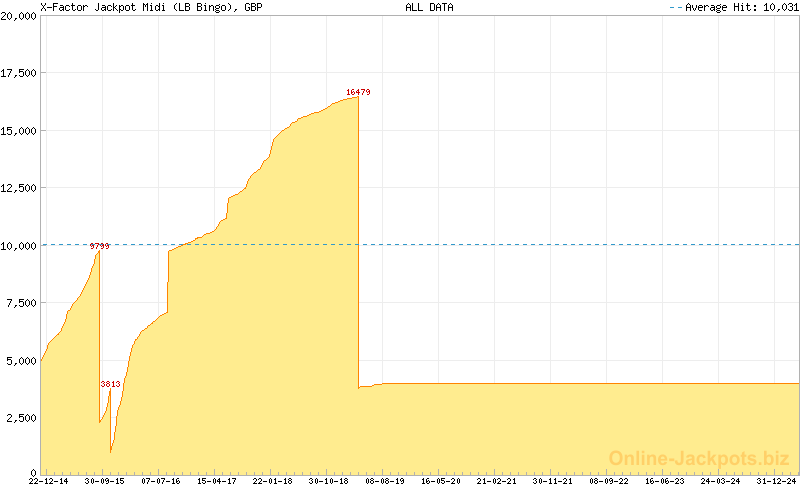Select the 30-09-15 date on the x-axis
This screenshot has height=490, width=800.
(x=104, y=481)
